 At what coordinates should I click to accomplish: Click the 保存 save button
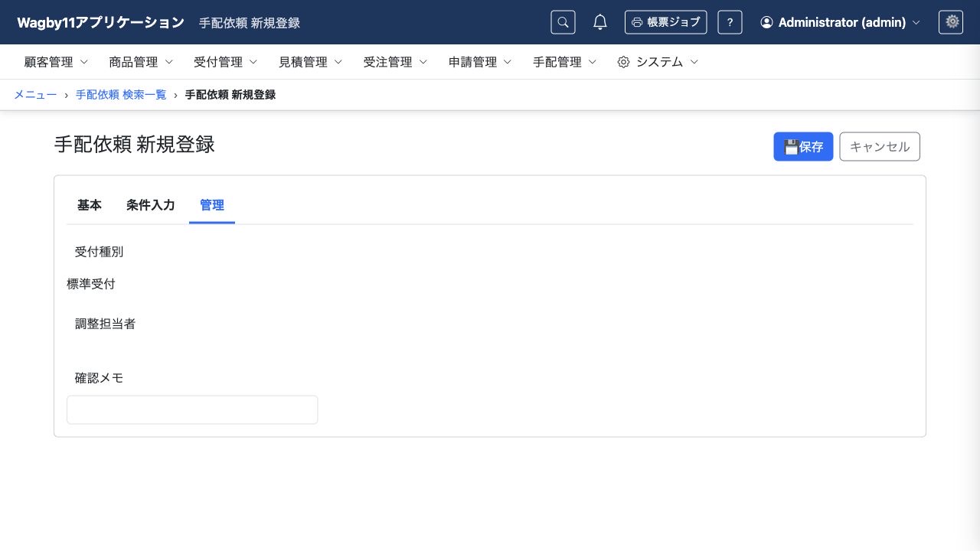click(x=803, y=147)
